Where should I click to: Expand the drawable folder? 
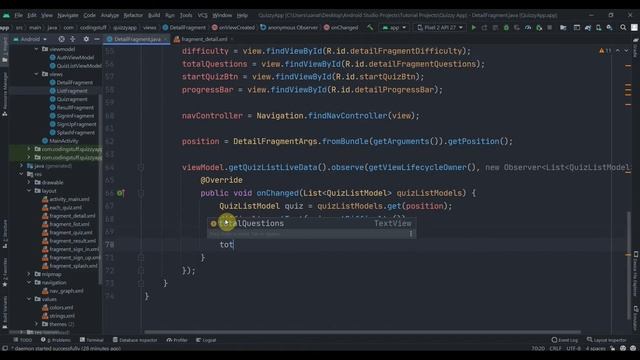[29, 182]
